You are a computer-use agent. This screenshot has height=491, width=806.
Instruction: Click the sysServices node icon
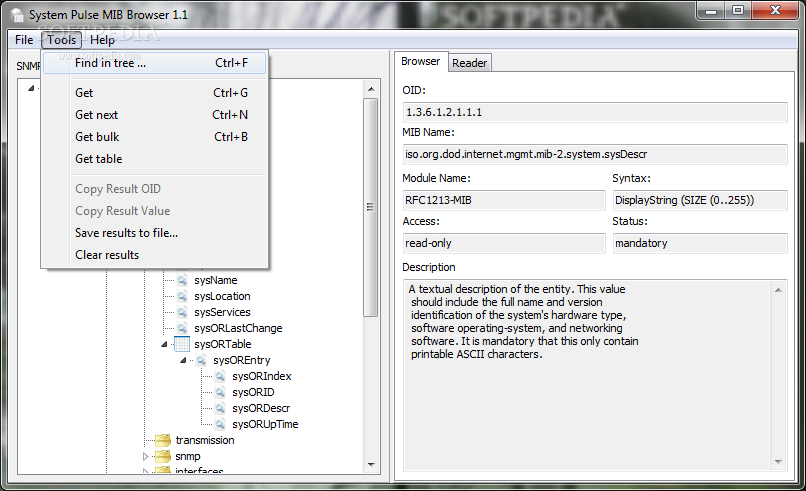pos(182,312)
